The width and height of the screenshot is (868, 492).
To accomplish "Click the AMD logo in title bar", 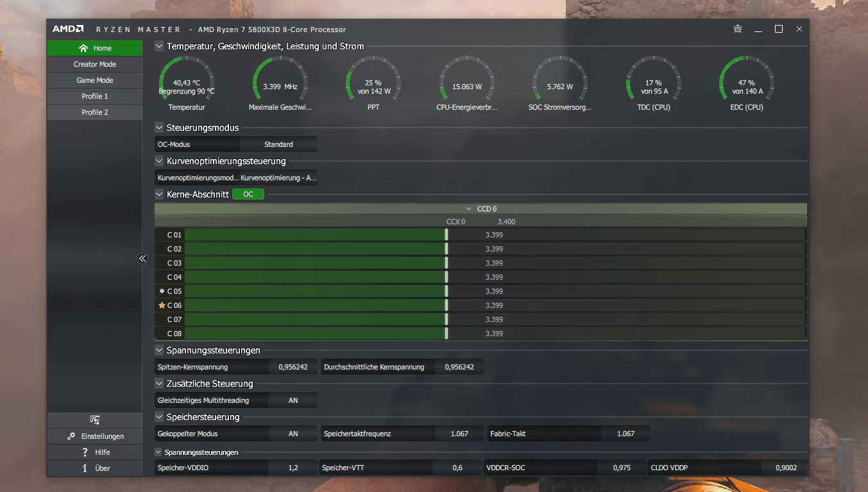I will (68, 29).
